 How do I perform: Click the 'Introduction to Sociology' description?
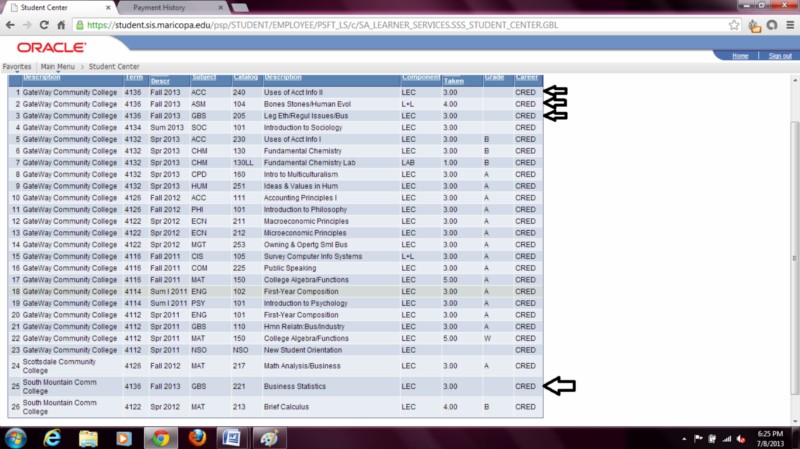303,128
